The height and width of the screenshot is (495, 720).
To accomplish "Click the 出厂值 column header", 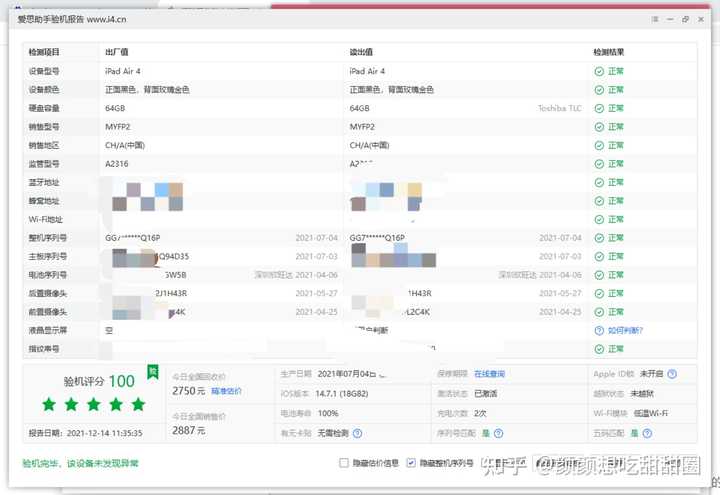I will pos(117,52).
